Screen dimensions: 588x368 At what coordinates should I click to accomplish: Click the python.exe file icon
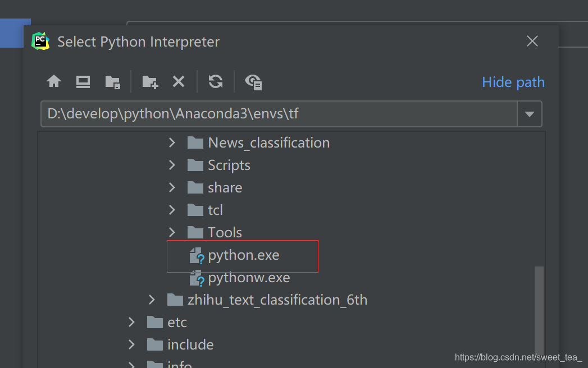coord(197,256)
